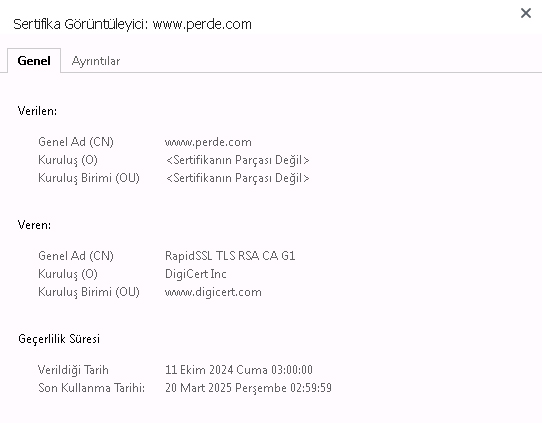Viewport: 542px width, 423px height.
Task: Click the issuer organization 'DigiCert Inc'
Action: click(x=196, y=274)
